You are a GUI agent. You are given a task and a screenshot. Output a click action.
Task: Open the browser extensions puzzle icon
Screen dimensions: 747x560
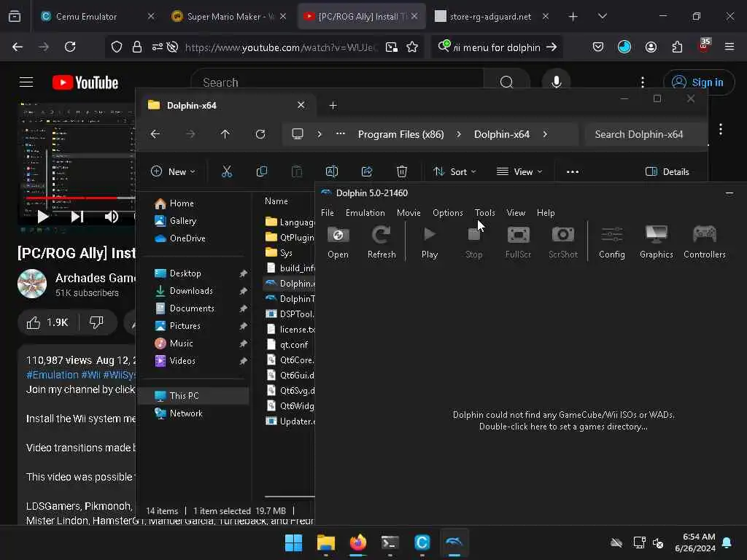677,47
